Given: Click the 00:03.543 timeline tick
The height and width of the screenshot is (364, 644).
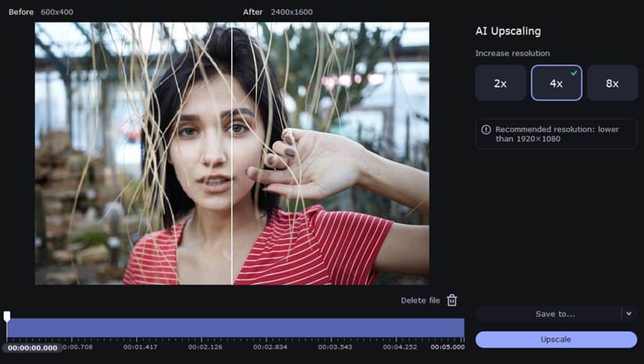Looking at the screenshot, I should [x=335, y=348].
